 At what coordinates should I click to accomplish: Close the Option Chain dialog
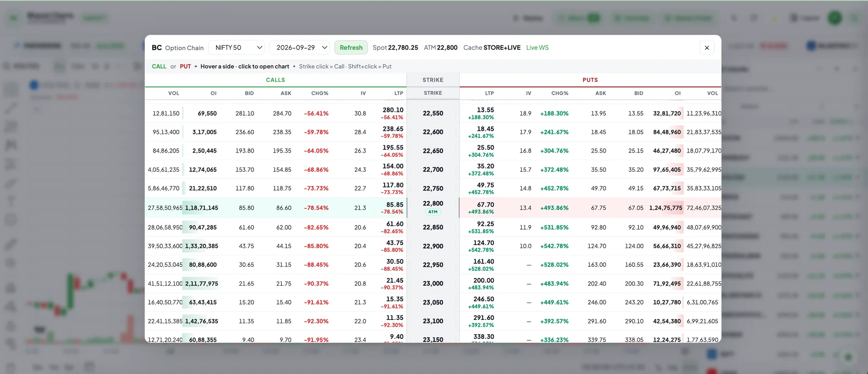[x=706, y=47]
